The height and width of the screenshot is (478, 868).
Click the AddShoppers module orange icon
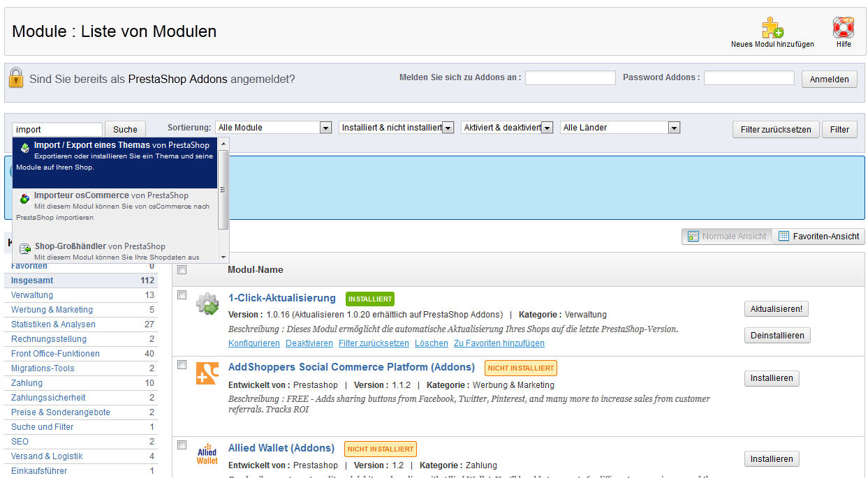coord(207,373)
